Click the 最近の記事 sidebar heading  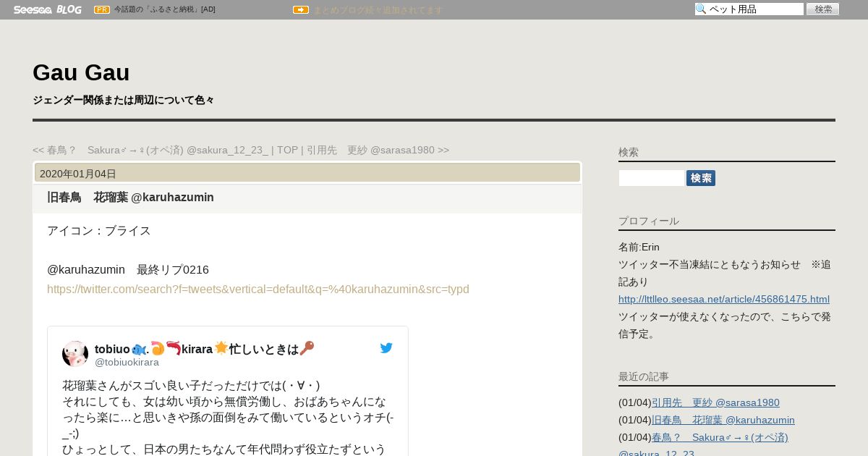pos(644,376)
